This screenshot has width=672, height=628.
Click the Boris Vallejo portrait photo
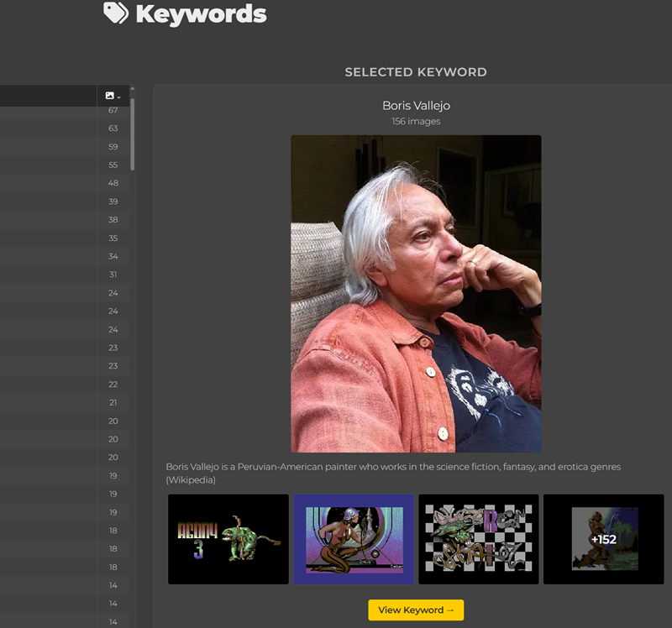[x=416, y=294]
